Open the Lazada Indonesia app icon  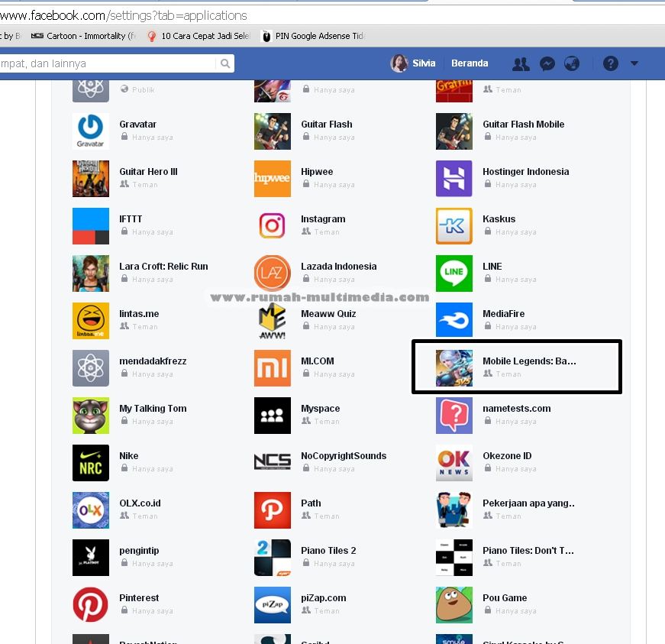point(273,273)
